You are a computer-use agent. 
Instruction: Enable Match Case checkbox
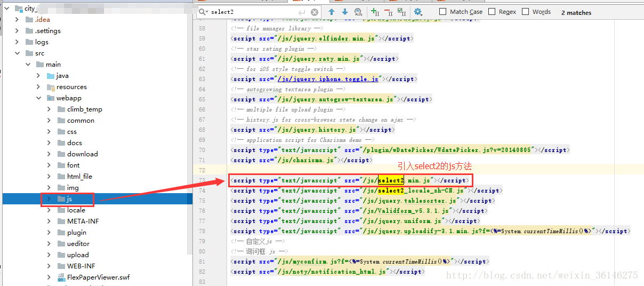[443, 12]
